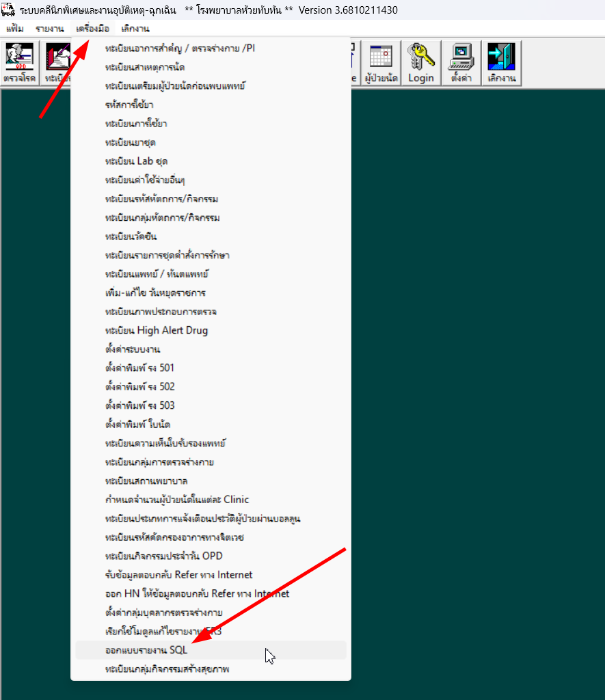Open the รายงาน menu

pos(49,29)
